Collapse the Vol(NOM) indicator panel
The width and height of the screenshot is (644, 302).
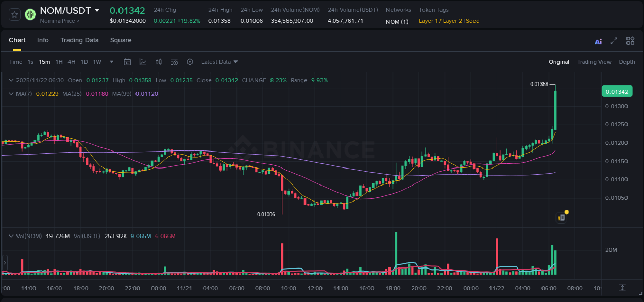pos(11,236)
